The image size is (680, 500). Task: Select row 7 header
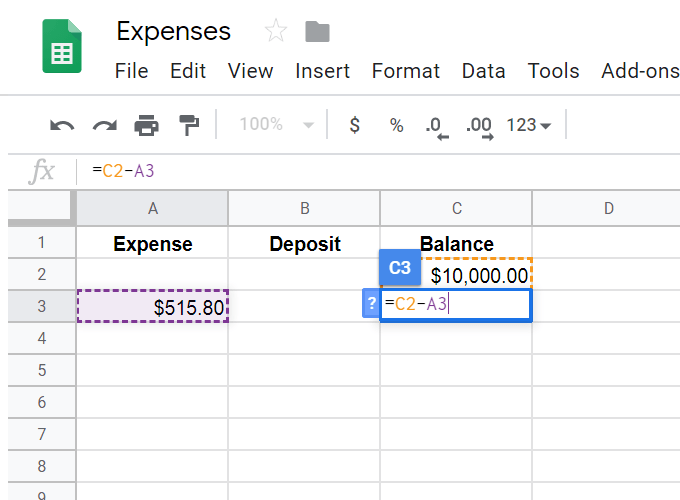click(42, 434)
